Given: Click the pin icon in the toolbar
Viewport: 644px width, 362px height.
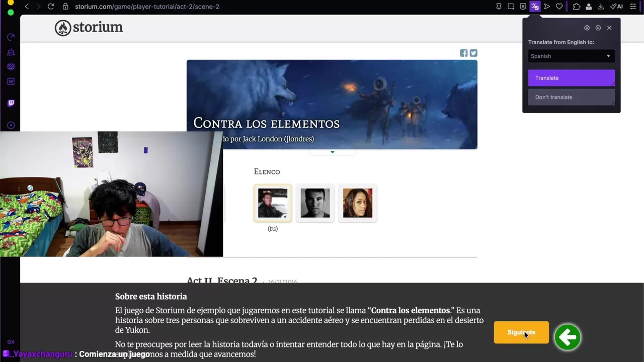Looking at the screenshot, I should [x=499, y=7].
